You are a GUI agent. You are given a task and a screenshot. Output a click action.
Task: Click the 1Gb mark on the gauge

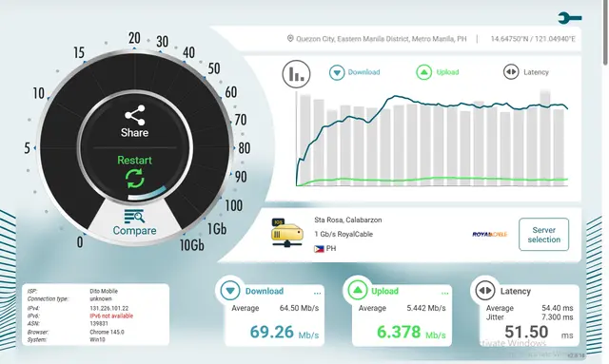point(217,228)
